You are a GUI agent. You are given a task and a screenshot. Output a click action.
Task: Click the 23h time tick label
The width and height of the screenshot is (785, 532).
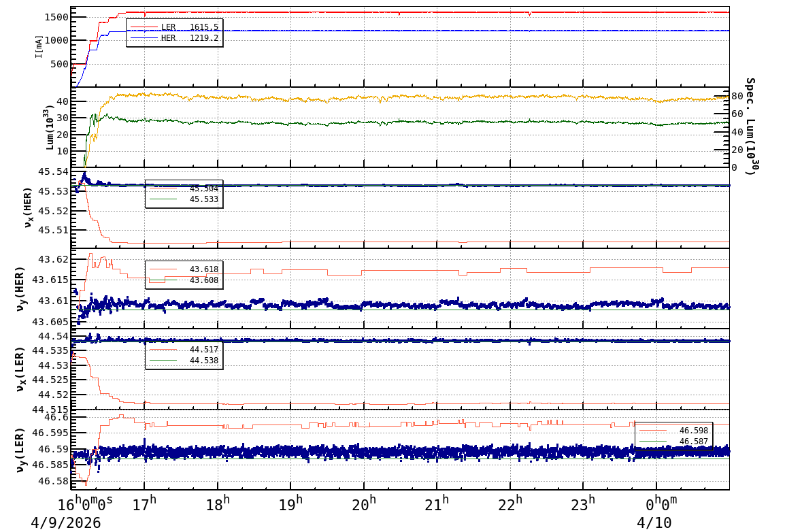[x=583, y=504]
